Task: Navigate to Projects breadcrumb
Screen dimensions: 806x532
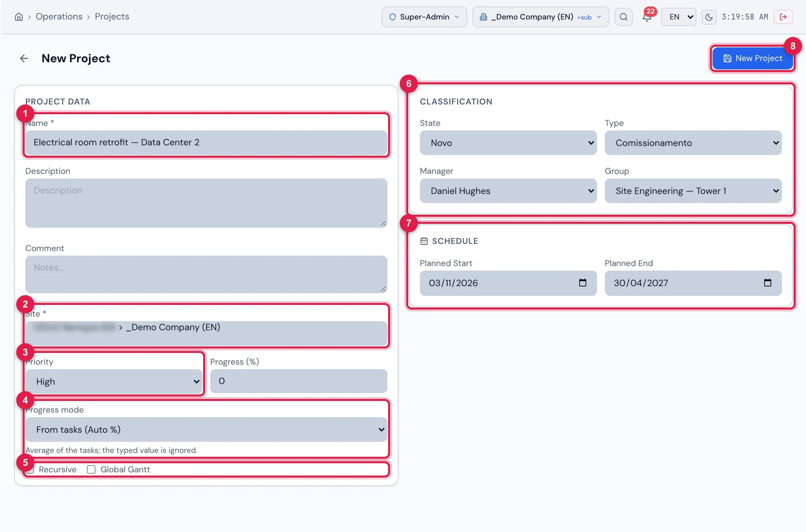Action: [x=112, y=17]
